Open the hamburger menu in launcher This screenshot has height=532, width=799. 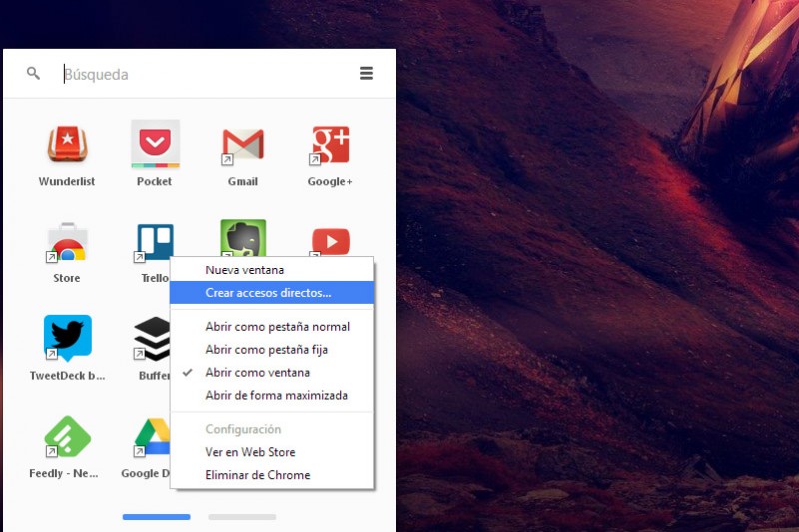(x=366, y=73)
